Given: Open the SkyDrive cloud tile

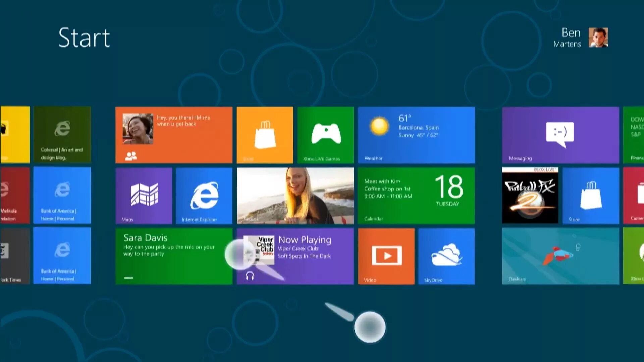Looking at the screenshot, I should [446, 256].
